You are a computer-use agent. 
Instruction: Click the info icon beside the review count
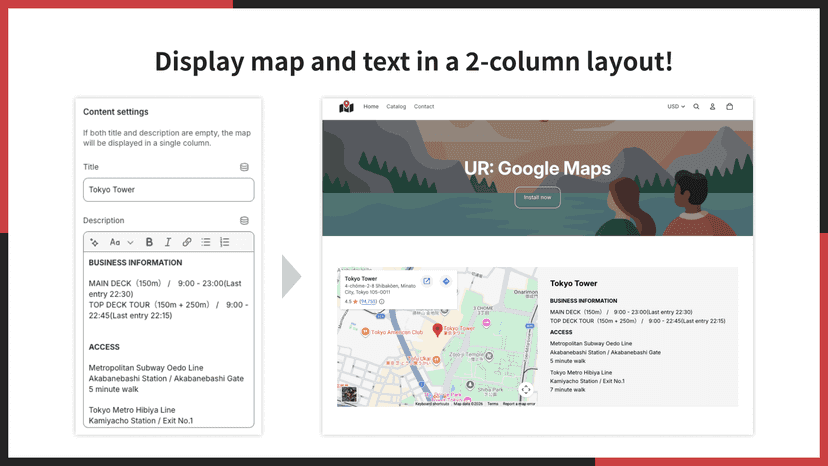382,302
